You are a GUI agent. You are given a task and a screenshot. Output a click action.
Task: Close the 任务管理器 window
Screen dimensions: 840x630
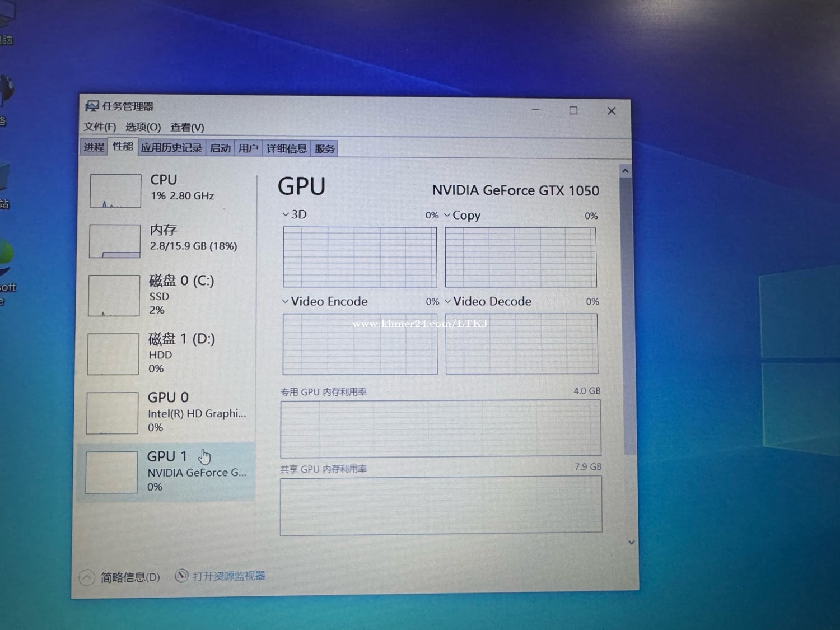pyautogui.click(x=612, y=111)
